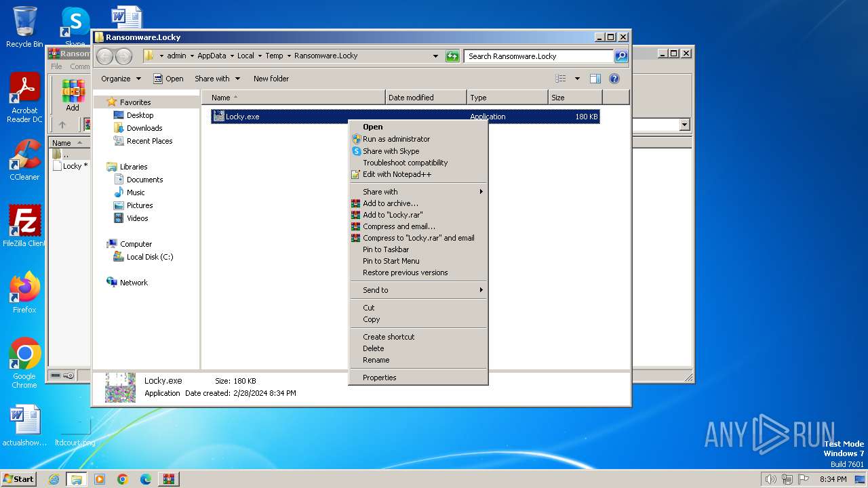The image size is (868, 488).
Task: Choose Delete in context menu
Action: click(418, 348)
